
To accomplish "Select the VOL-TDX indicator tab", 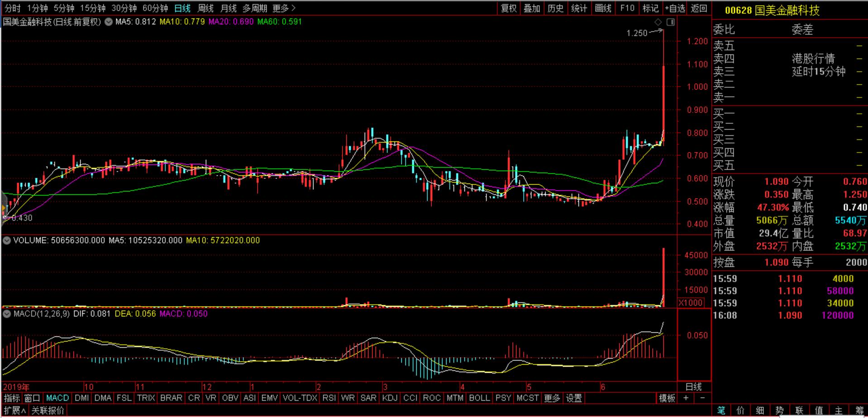I will click(300, 398).
